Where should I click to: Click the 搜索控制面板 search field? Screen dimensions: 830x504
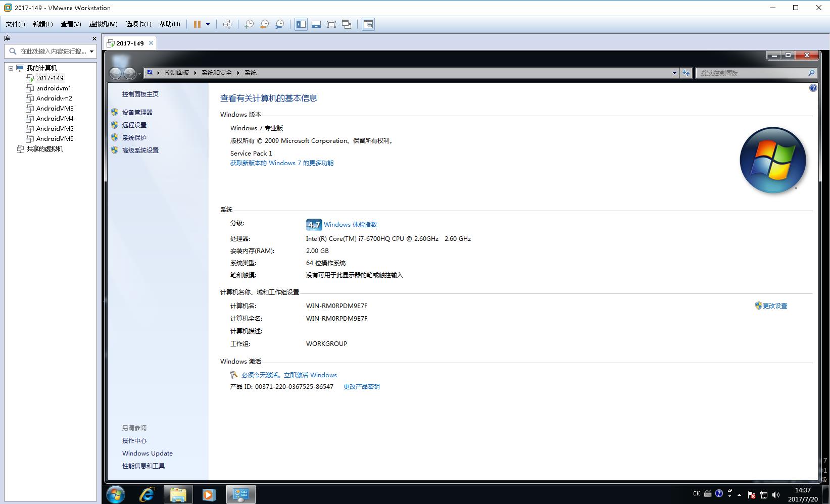coord(752,73)
